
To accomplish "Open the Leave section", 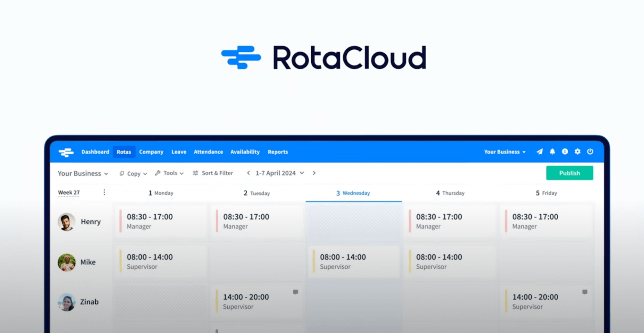I will [179, 152].
